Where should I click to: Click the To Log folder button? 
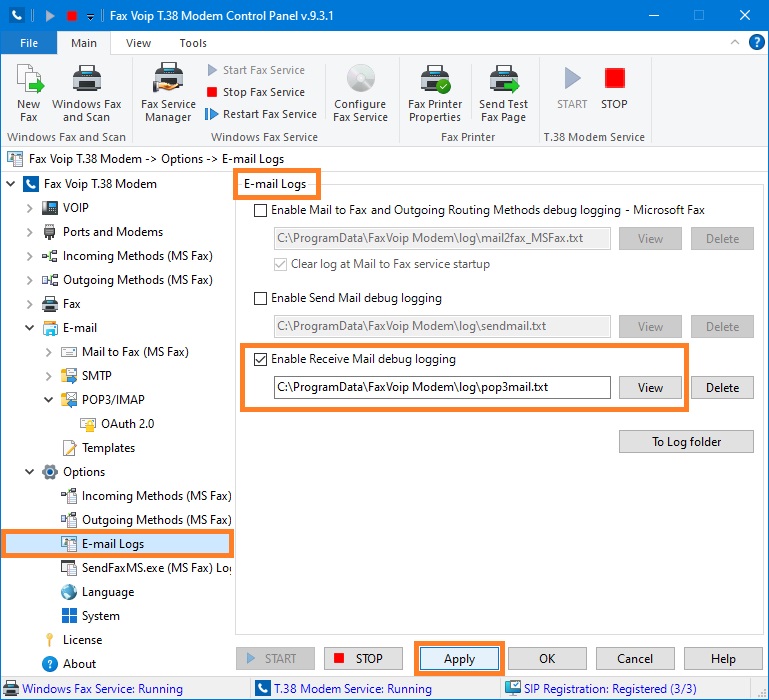686,441
